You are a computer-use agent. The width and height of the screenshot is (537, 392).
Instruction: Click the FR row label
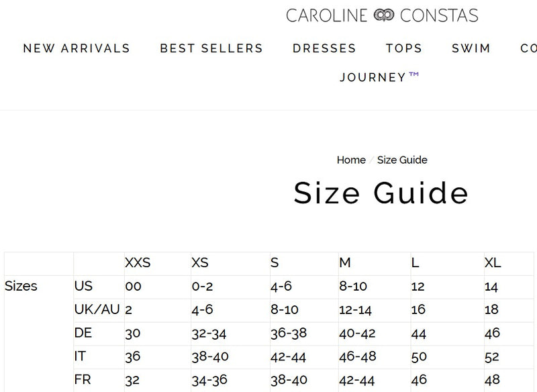(83, 380)
